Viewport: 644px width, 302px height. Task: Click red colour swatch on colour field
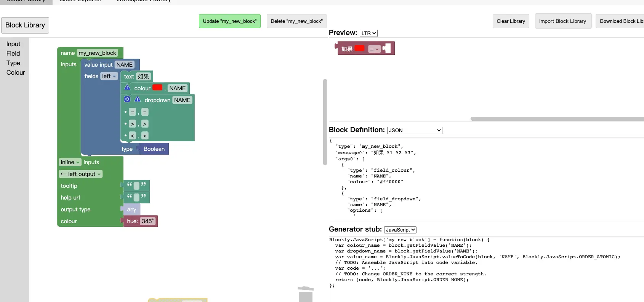click(x=157, y=88)
